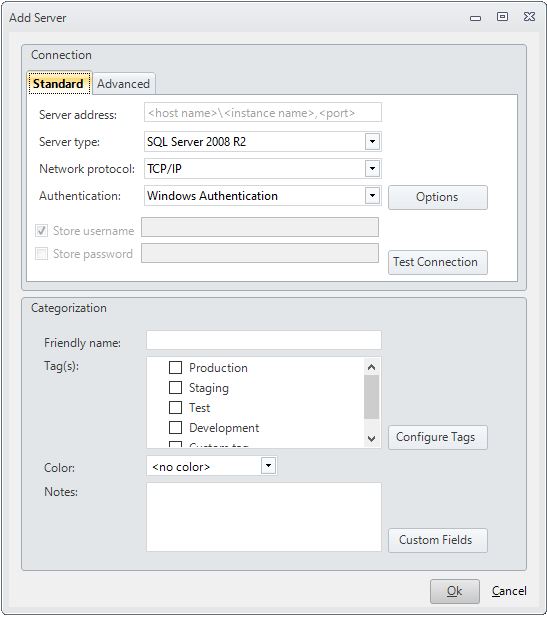Expand the Network protocol dropdown
The height and width of the screenshot is (617, 547).
point(372,169)
